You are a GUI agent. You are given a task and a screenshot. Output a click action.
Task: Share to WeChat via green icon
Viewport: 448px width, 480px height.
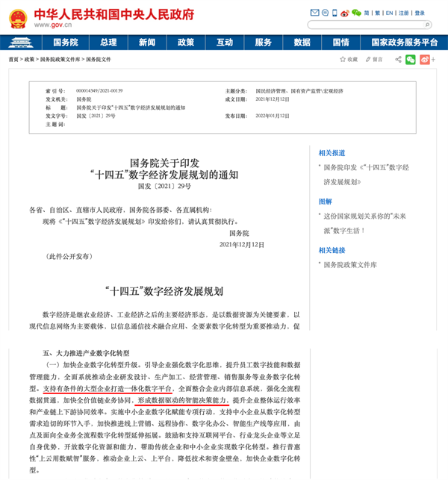point(411,60)
